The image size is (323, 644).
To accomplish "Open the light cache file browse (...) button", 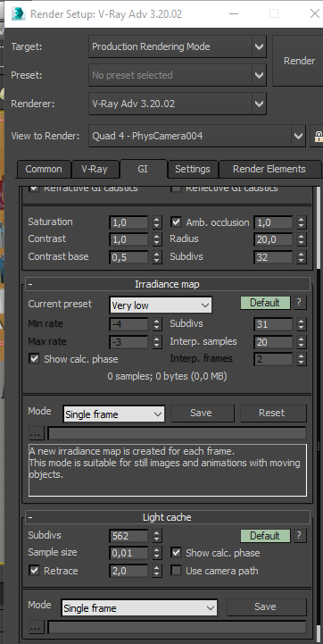I will (x=37, y=627).
